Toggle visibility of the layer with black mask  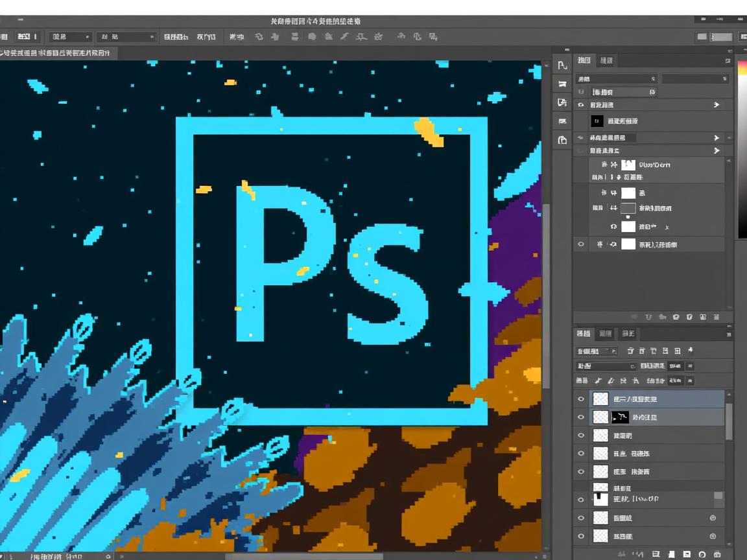point(581,417)
